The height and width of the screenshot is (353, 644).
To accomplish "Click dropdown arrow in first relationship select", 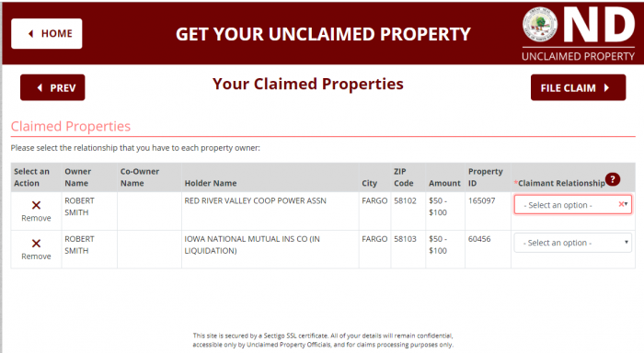I will [626, 204].
